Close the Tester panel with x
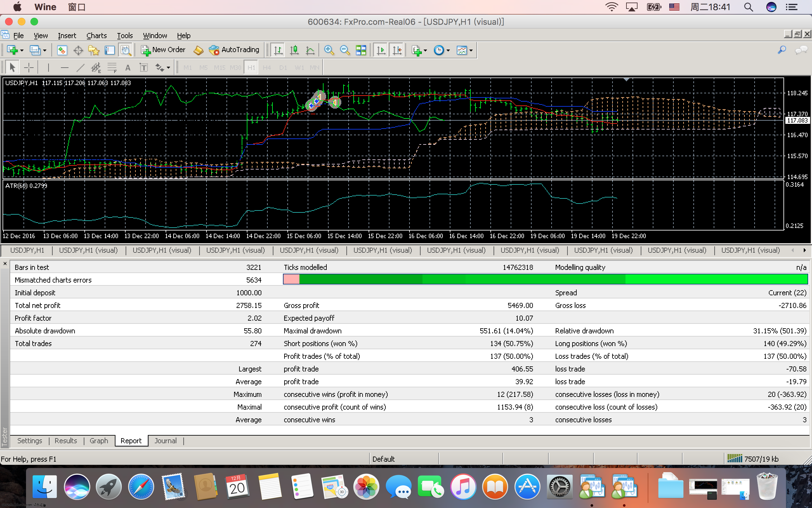Image resolution: width=812 pixels, height=508 pixels. (5, 264)
